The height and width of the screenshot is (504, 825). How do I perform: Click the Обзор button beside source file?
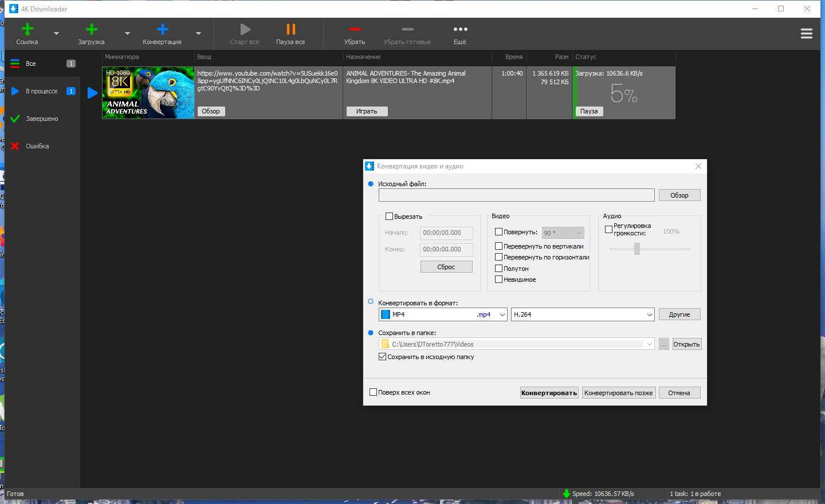(x=679, y=195)
